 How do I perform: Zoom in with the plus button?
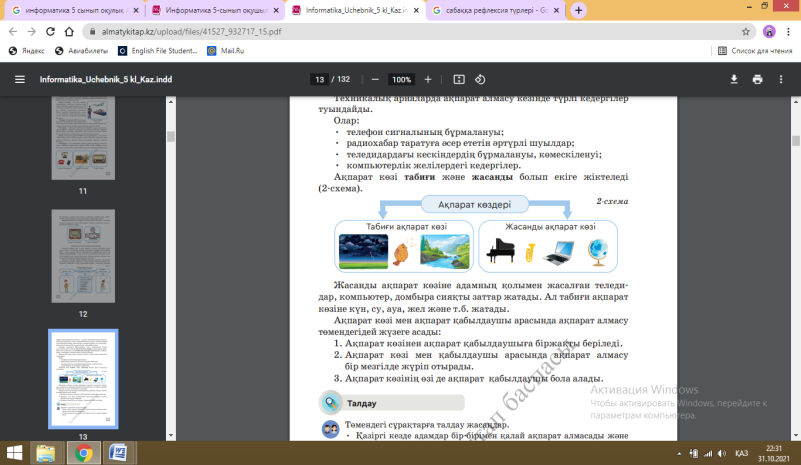(x=428, y=79)
